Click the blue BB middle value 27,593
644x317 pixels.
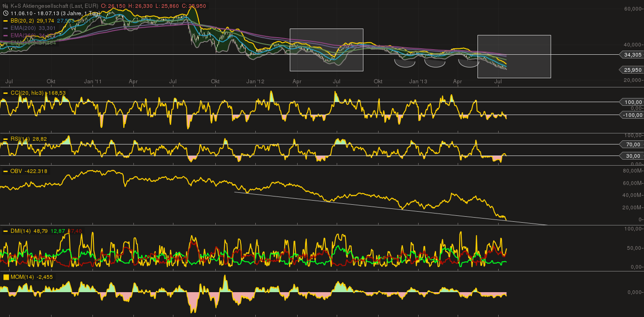[66, 21]
